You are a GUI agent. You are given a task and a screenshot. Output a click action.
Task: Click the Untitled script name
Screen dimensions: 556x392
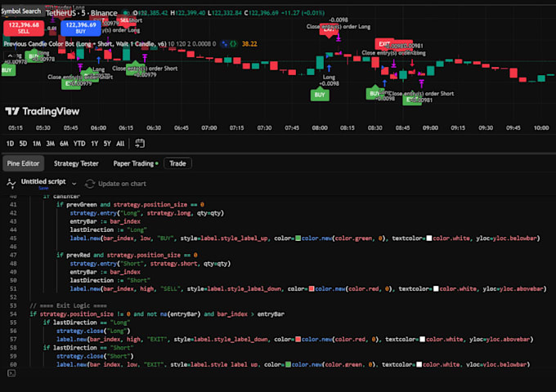(x=43, y=181)
